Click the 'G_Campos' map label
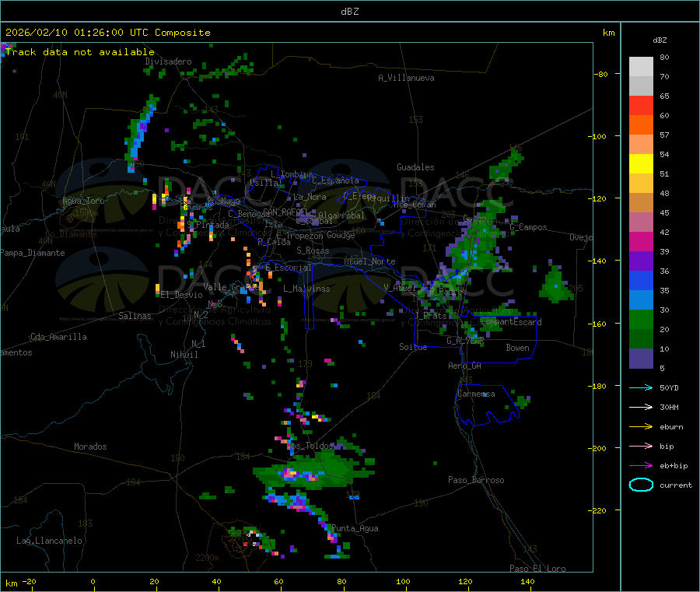700x592 pixels. [529, 227]
